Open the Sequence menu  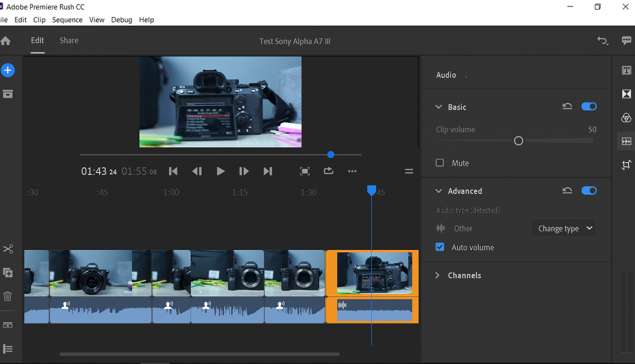[67, 20]
